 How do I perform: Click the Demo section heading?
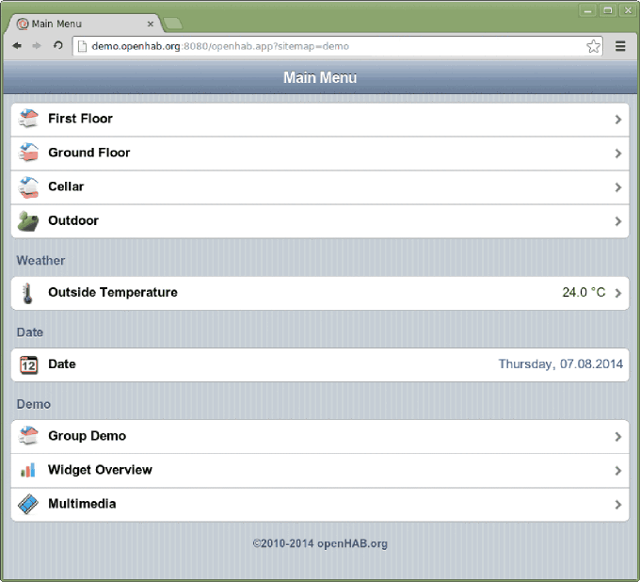[33, 404]
